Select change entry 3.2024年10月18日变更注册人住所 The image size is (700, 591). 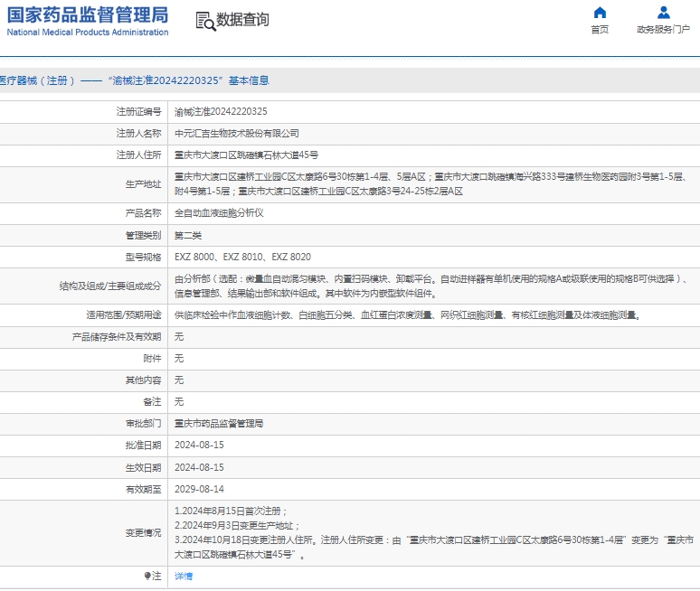point(434,548)
